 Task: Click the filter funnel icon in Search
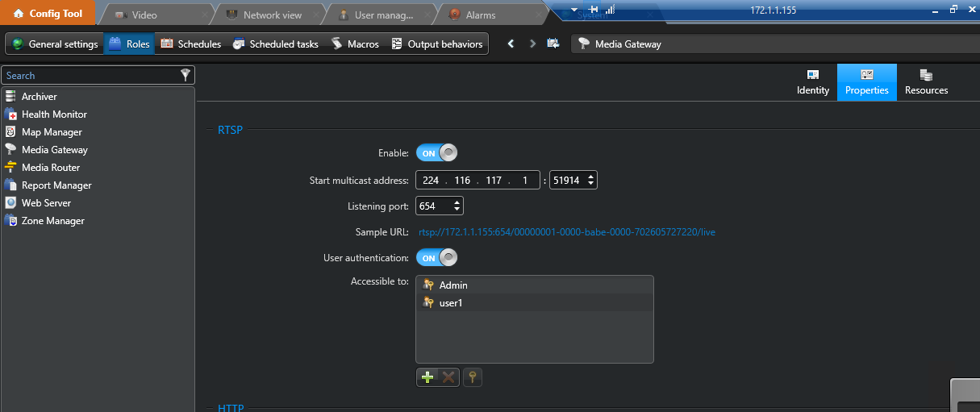tap(186, 75)
